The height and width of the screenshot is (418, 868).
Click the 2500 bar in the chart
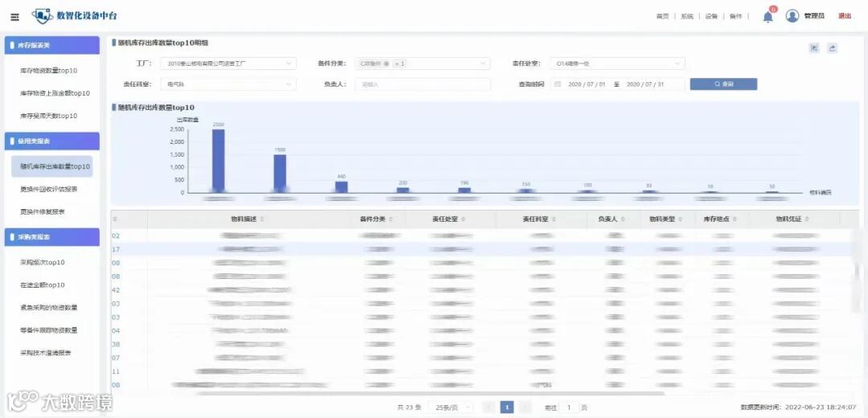pos(219,161)
